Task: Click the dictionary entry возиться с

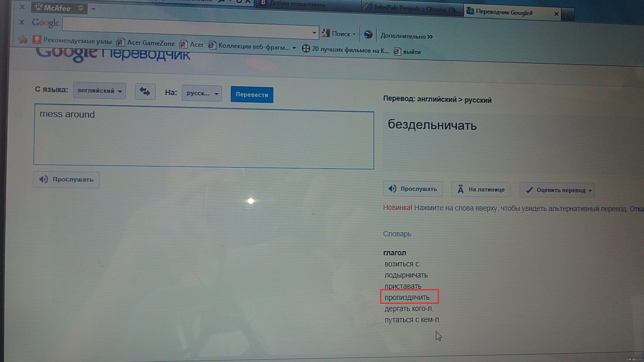Action: (x=402, y=264)
